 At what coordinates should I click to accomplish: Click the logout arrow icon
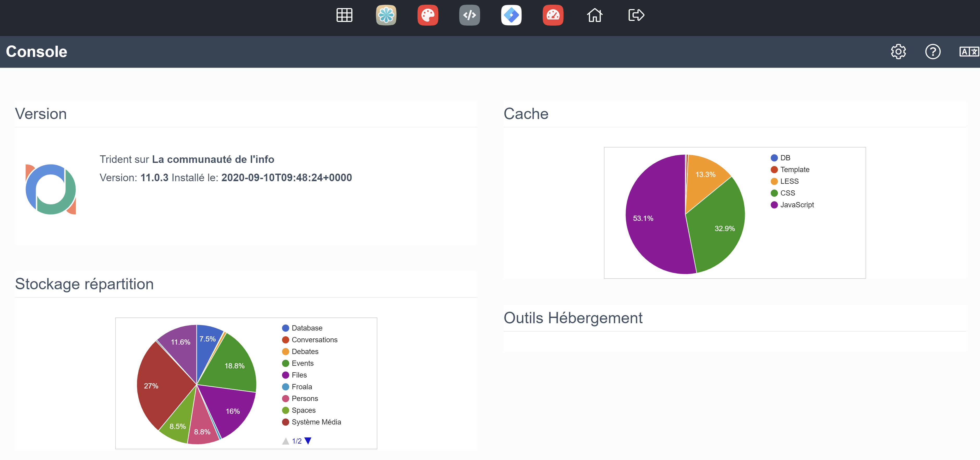pyautogui.click(x=636, y=15)
